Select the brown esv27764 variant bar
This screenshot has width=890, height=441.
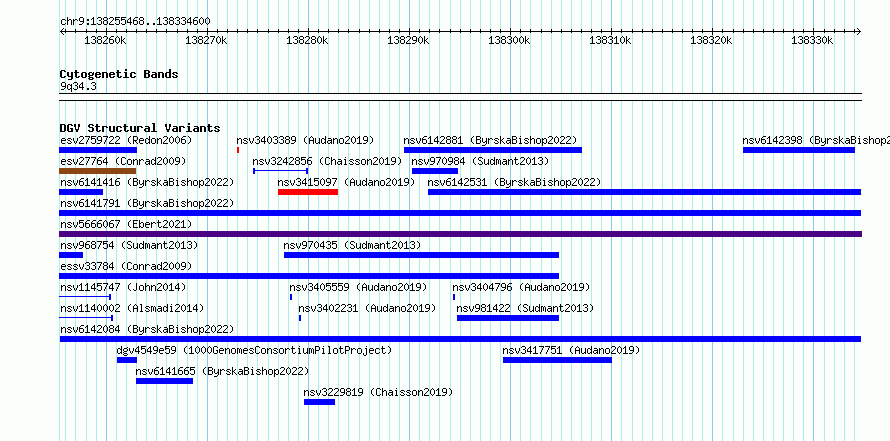pyautogui.click(x=98, y=171)
